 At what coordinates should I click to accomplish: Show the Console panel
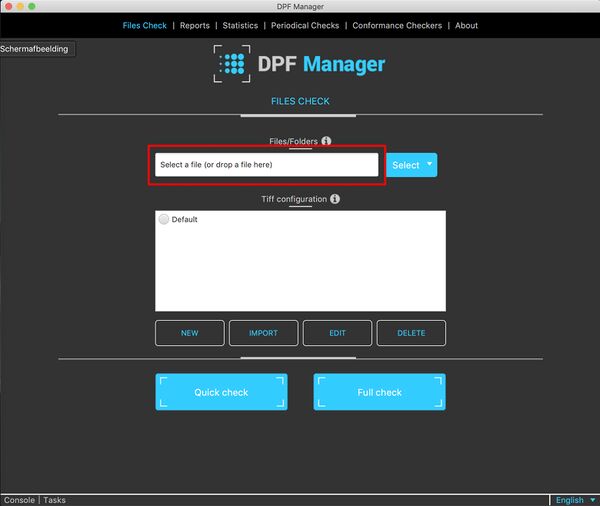19,500
